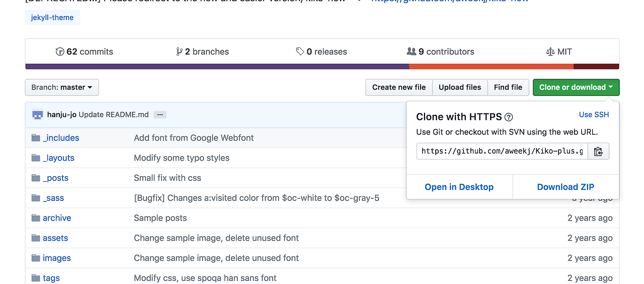The width and height of the screenshot is (644, 284).
Task: Click the releases tag icon
Action: pyautogui.click(x=300, y=51)
